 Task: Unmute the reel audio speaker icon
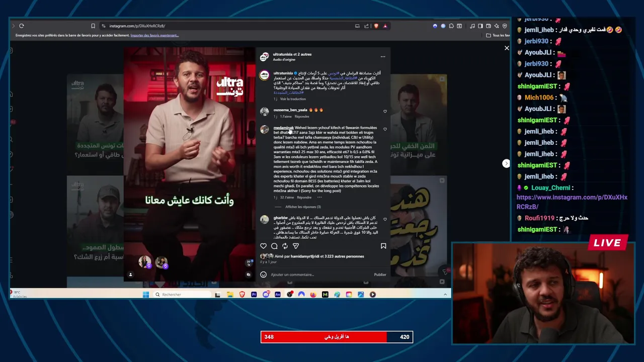click(x=248, y=275)
